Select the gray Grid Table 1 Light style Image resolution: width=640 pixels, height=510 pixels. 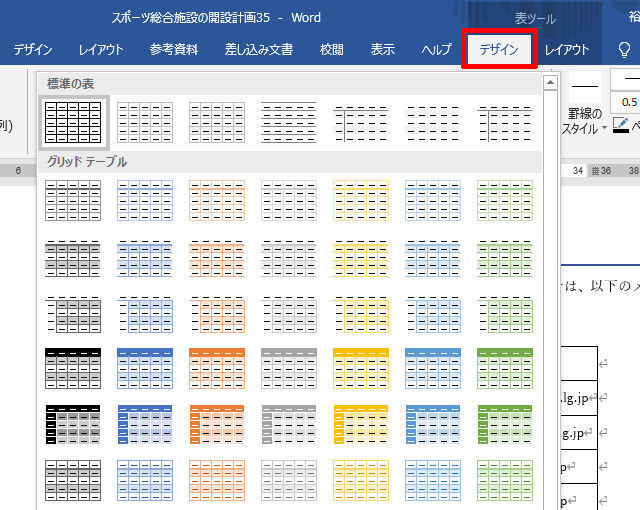click(x=289, y=200)
